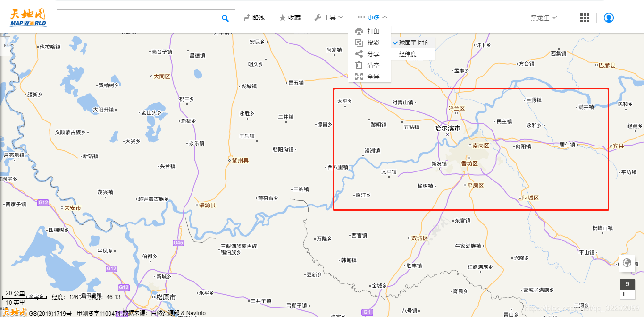Enter 全屏 fullscreen mode
644x317 pixels.
[x=360, y=77]
